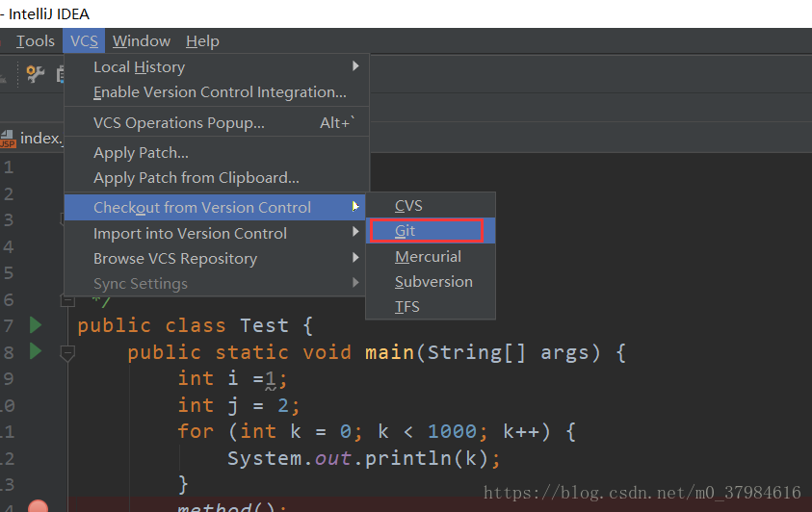
Task: Close the open VCS menu
Action: [84, 40]
